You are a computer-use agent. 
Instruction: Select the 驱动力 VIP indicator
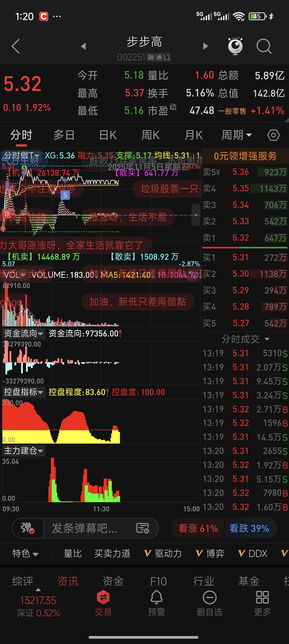point(163,553)
